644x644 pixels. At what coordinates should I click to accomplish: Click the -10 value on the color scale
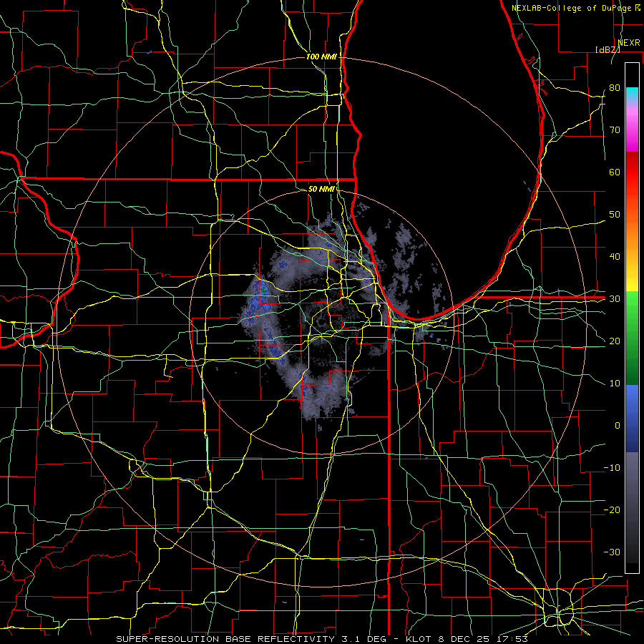[612, 468]
